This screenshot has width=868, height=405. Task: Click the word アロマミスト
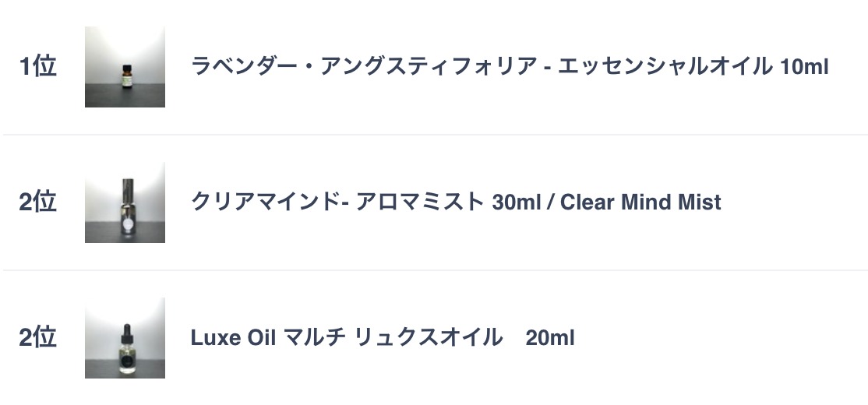coord(420,202)
